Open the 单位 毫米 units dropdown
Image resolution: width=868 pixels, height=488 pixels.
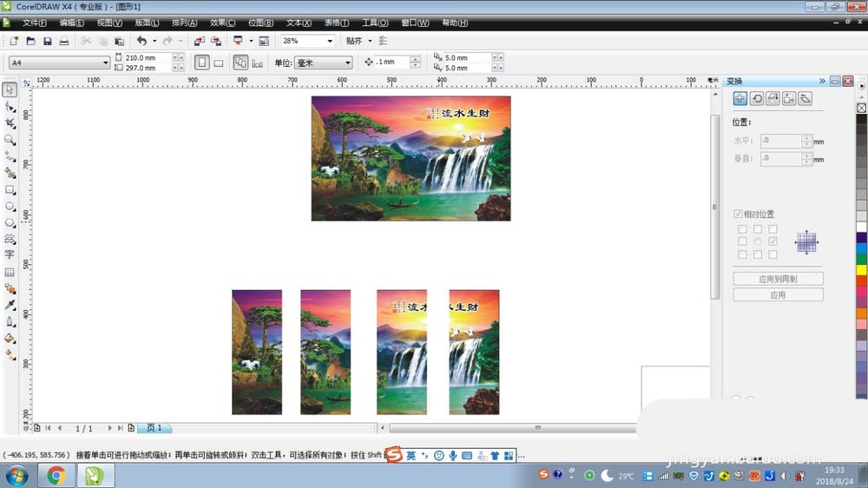[348, 63]
